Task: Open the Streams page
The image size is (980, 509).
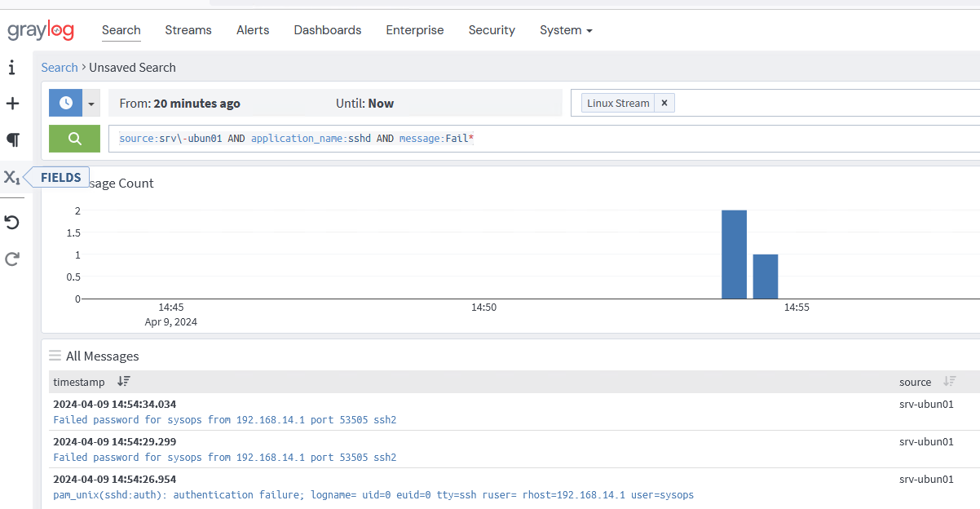Action: click(x=188, y=30)
